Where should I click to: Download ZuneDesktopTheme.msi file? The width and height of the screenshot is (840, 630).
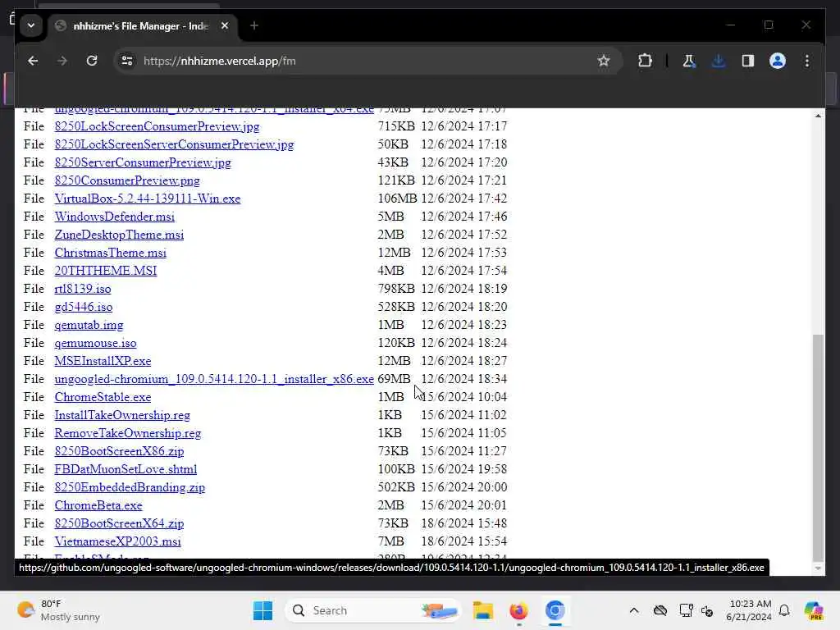point(119,235)
